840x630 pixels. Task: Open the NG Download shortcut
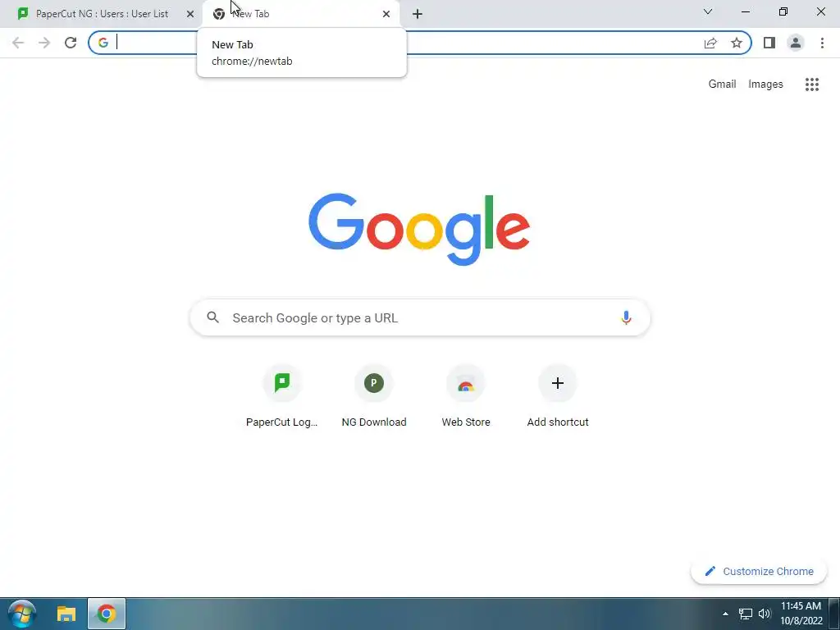[x=374, y=397]
